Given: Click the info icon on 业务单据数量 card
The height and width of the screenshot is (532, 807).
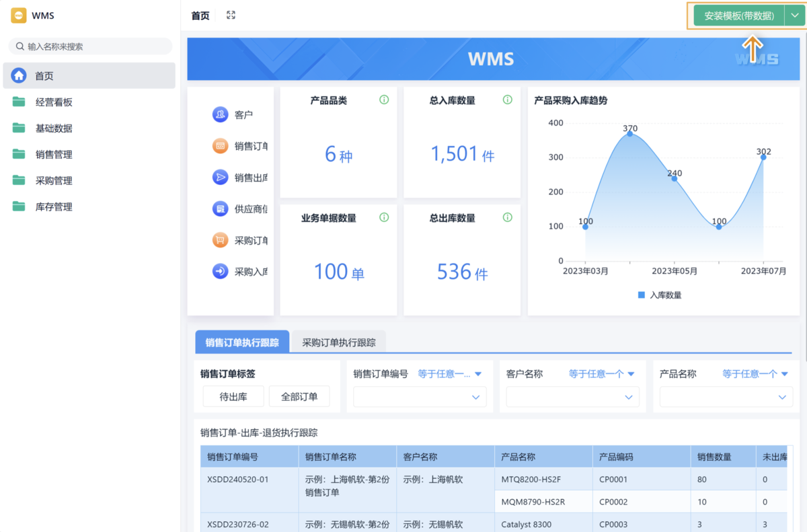Looking at the screenshot, I should pyautogui.click(x=384, y=217).
